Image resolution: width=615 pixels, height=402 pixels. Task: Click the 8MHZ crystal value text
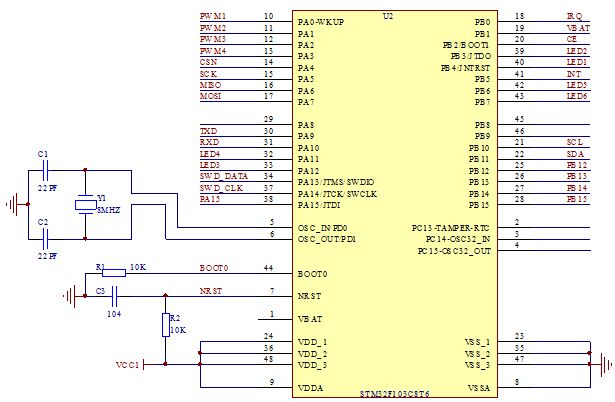pyautogui.click(x=109, y=210)
